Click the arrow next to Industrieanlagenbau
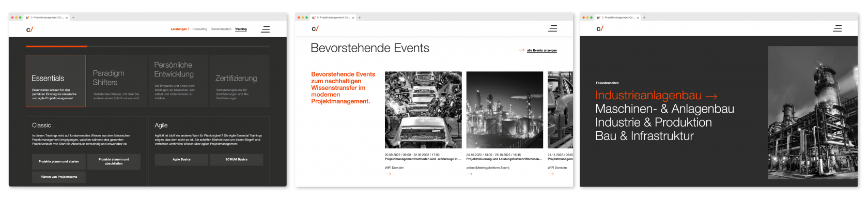The image size is (868, 199). tap(711, 96)
